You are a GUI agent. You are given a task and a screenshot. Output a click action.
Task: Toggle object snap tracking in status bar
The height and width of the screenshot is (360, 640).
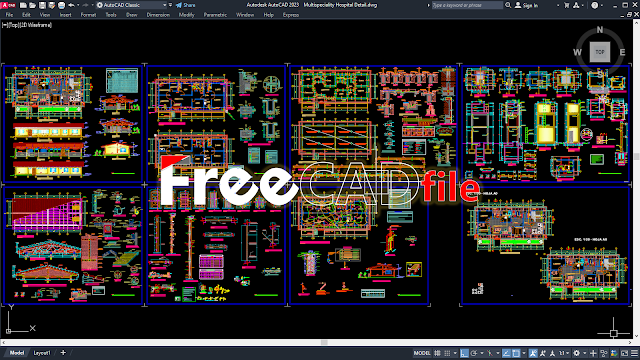(506, 353)
